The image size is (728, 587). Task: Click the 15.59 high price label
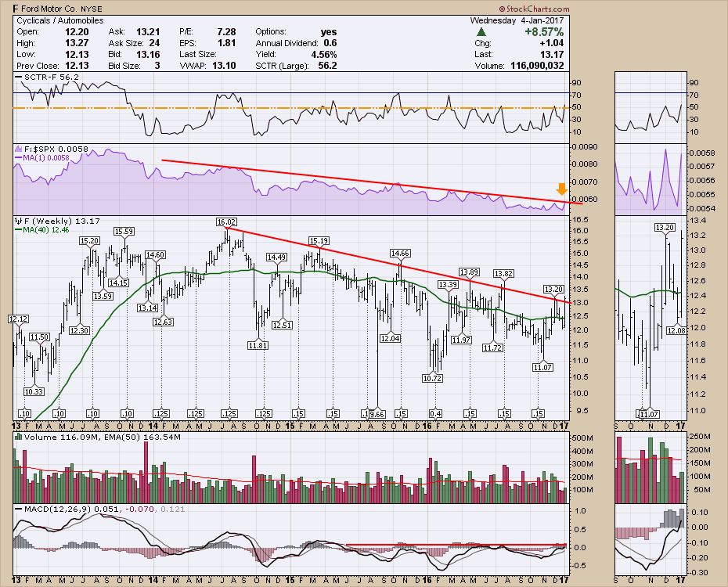pyautogui.click(x=124, y=231)
